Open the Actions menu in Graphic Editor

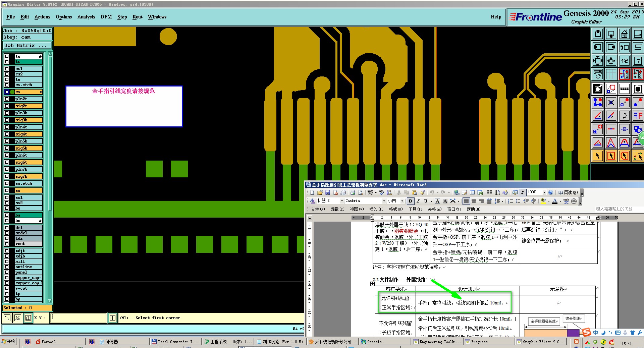[42, 17]
